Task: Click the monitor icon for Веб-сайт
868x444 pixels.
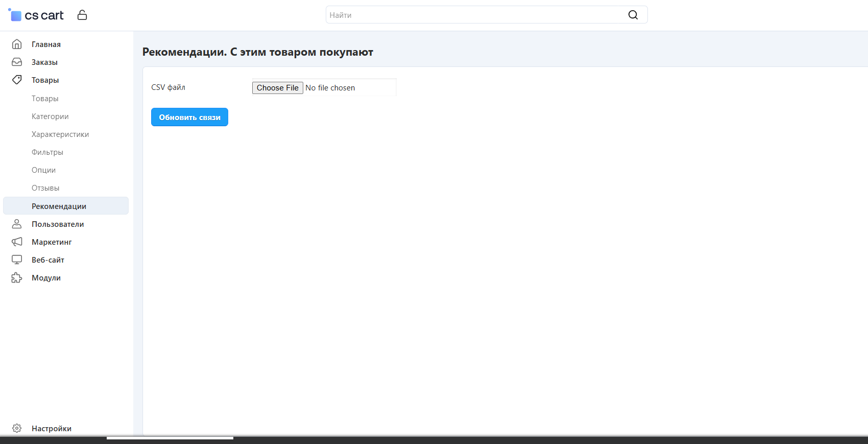Action: tap(17, 260)
